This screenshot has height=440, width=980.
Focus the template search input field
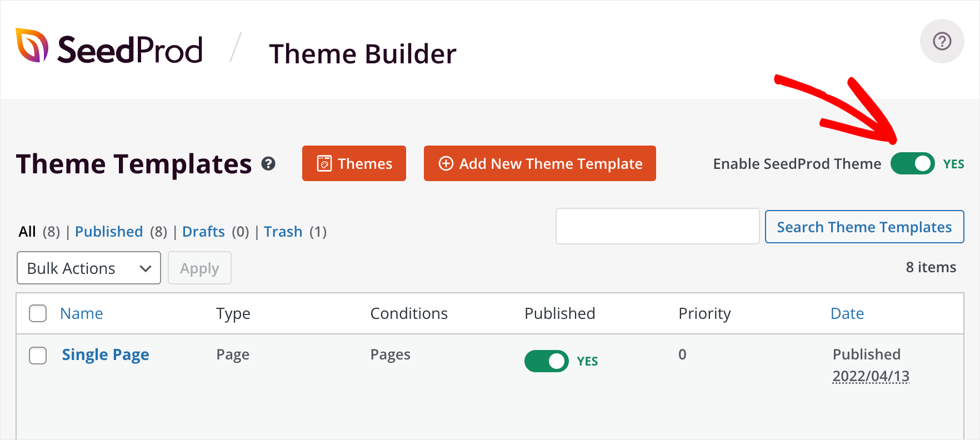point(657,226)
